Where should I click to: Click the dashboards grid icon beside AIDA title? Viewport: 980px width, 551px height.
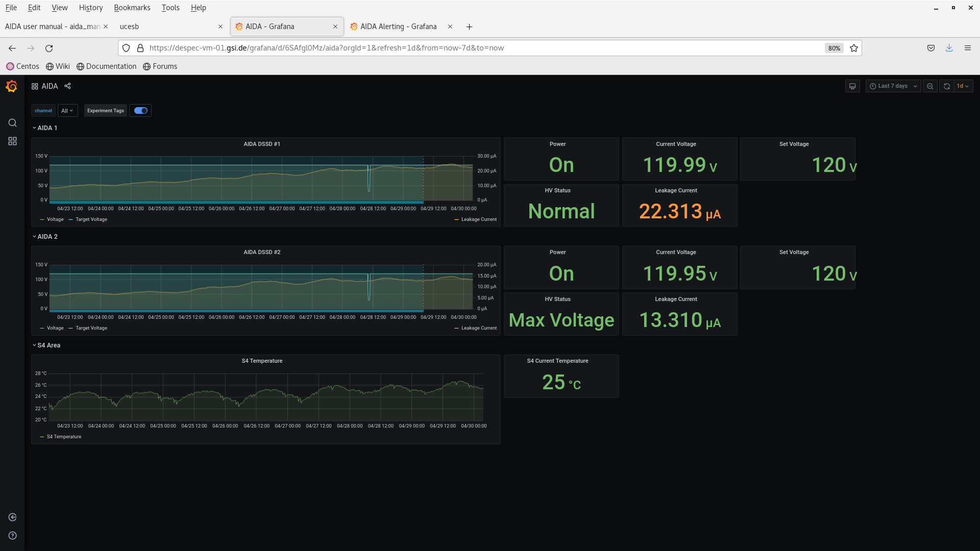(x=35, y=86)
